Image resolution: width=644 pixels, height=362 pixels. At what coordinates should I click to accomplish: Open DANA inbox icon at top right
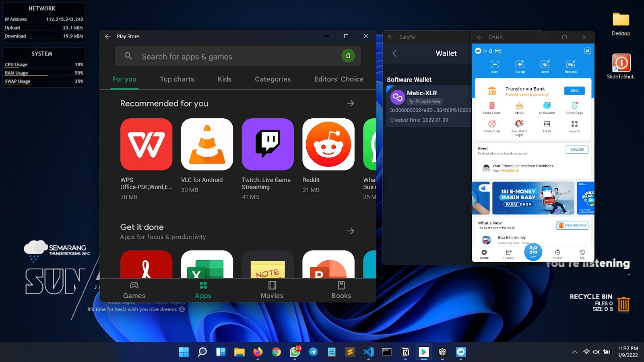click(587, 51)
